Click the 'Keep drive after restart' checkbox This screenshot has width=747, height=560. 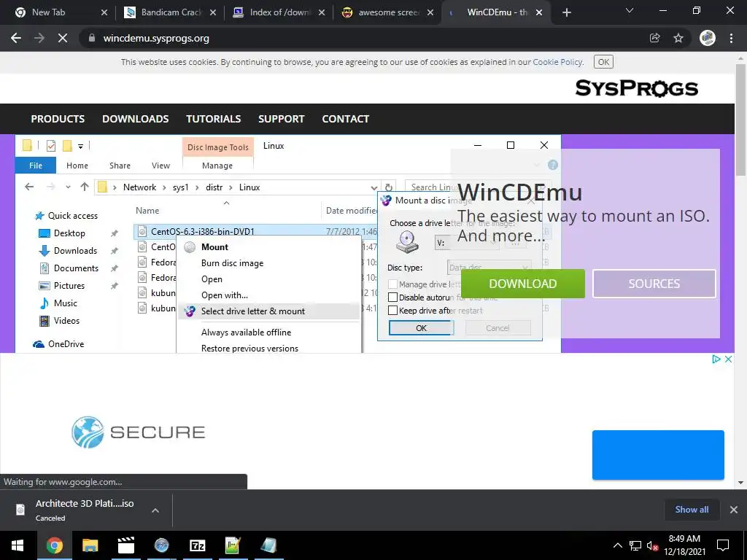(393, 311)
